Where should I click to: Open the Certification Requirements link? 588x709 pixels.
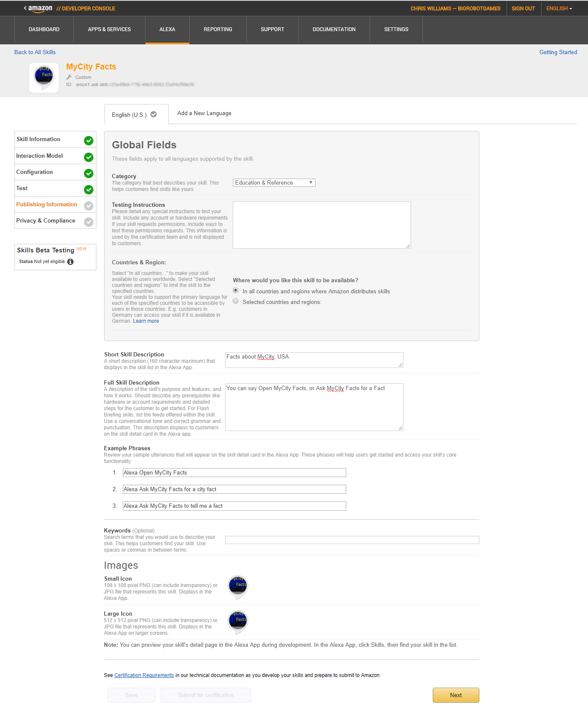click(144, 675)
